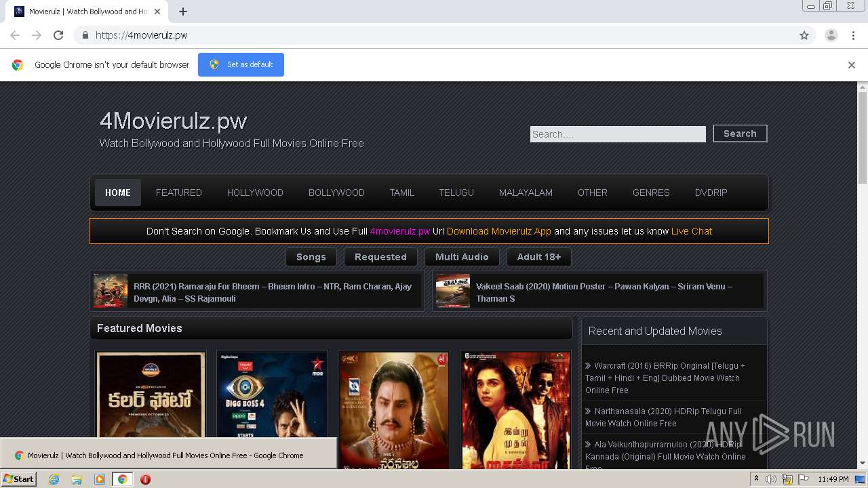Click the scrollbar up arrow
The image size is (868, 488).
(x=863, y=87)
